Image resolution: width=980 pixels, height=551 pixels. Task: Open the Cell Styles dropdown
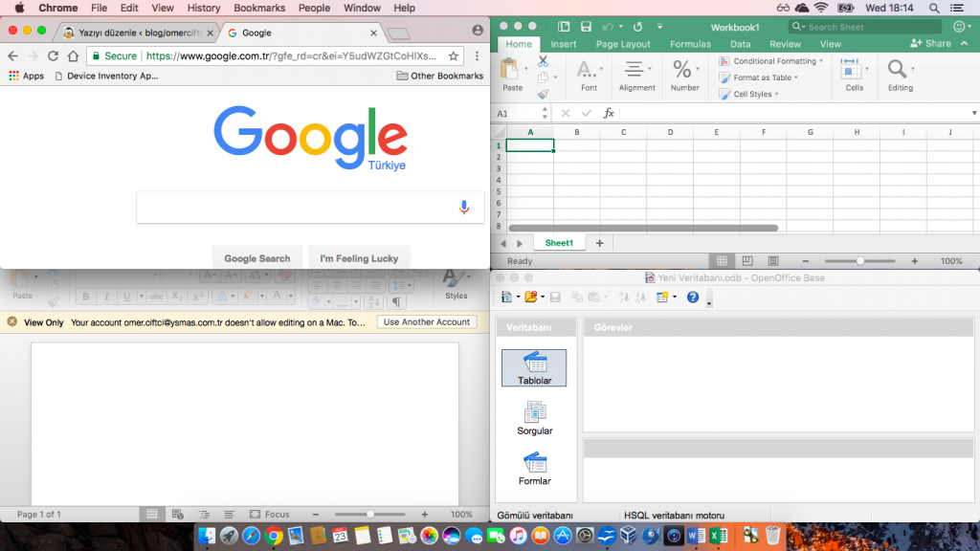(x=752, y=94)
